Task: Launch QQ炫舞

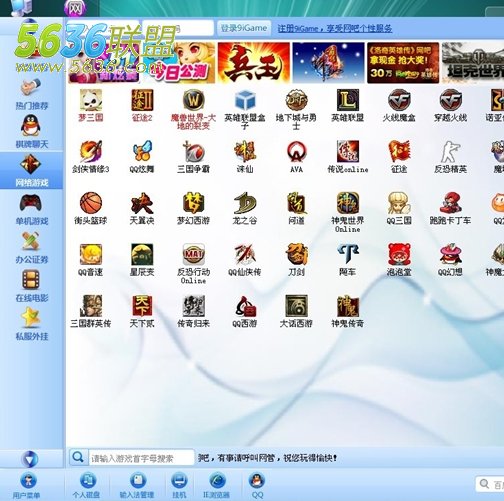Action: (x=142, y=157)
